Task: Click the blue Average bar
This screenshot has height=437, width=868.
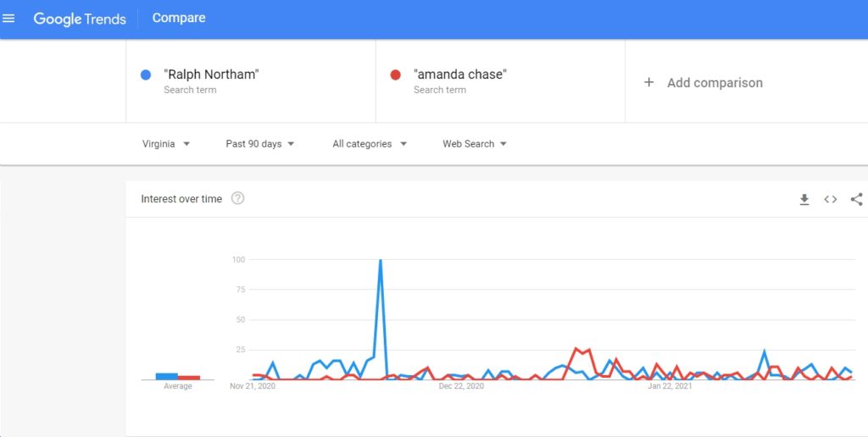Action: pyautogui.click(x=167, y=376)
